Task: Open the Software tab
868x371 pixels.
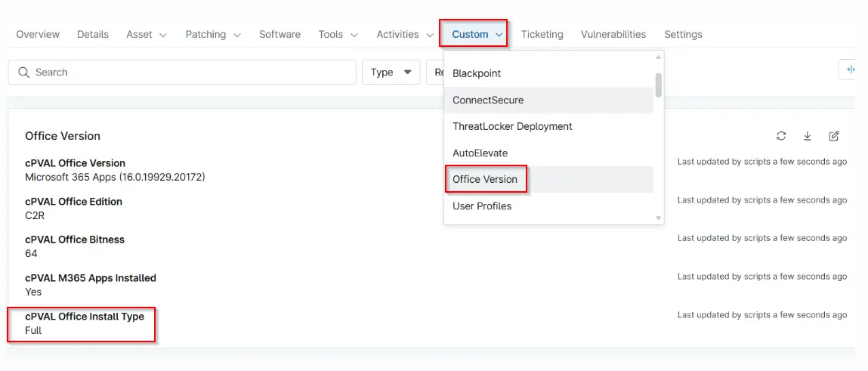Action: [280, 34]
